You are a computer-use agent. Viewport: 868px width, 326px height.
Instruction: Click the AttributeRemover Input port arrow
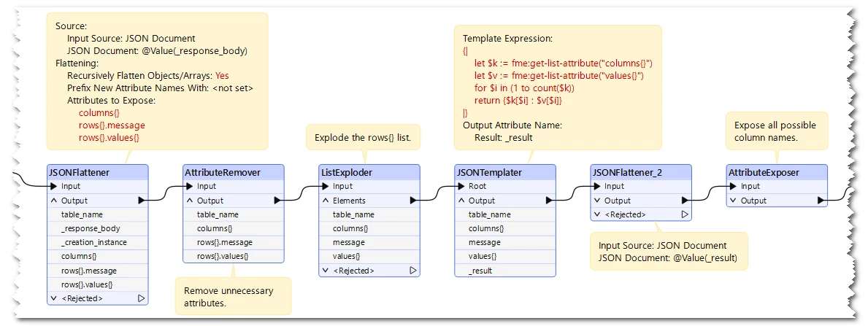(x=189, y=187)
